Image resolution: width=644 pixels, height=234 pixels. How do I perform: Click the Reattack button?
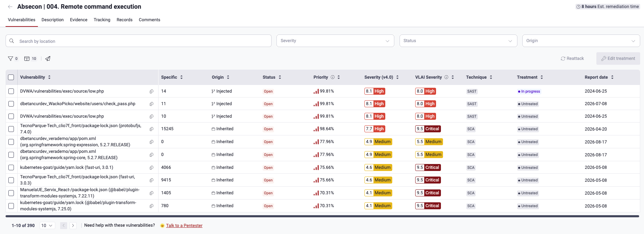(572, 58)
